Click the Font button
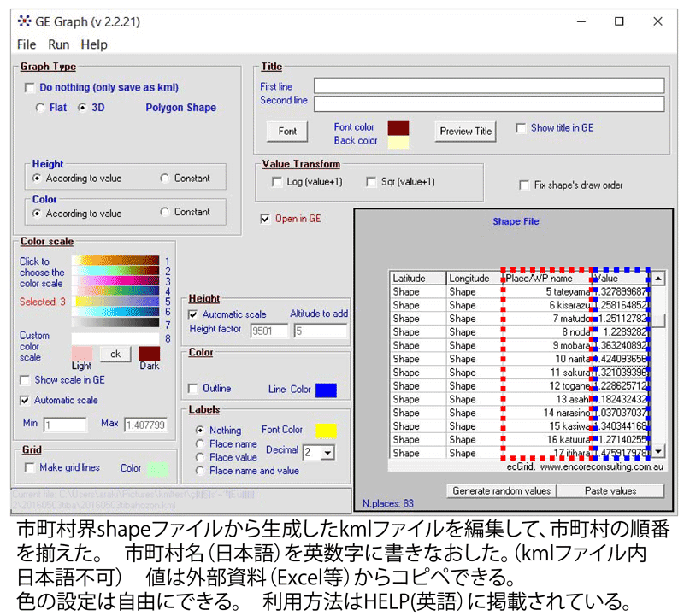 [286, 131]
